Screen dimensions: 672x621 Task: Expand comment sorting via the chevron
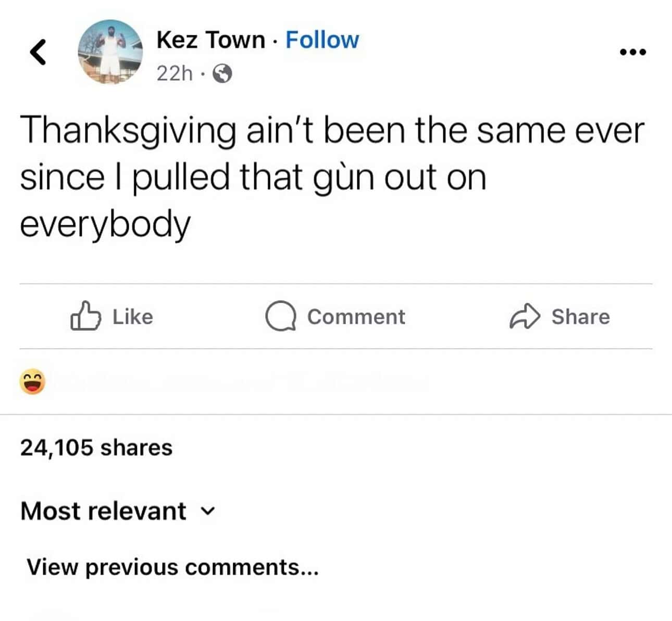pos(207,513)
